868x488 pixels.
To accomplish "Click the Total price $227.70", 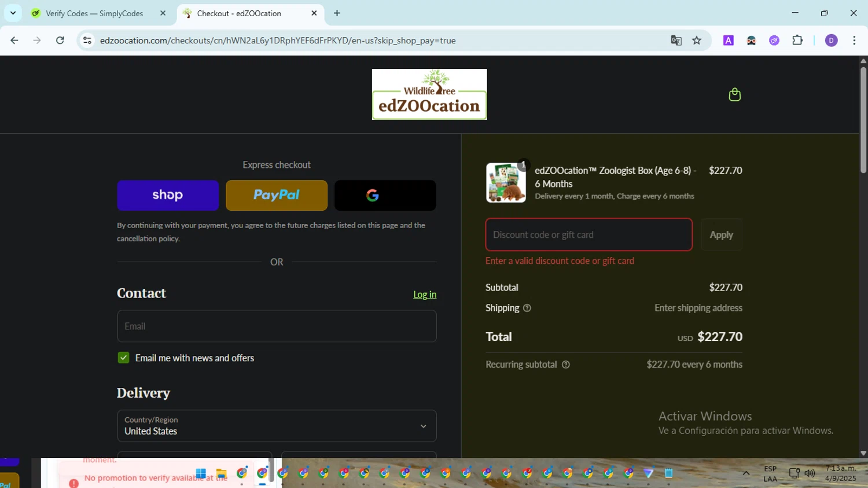I will [720, 337].
